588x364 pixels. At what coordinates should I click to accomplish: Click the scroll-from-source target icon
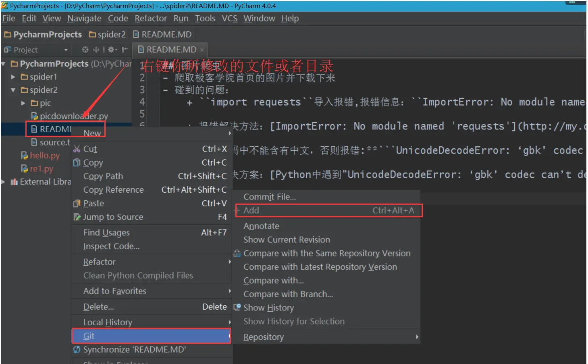pyautogui.click(x=85, y=50)
